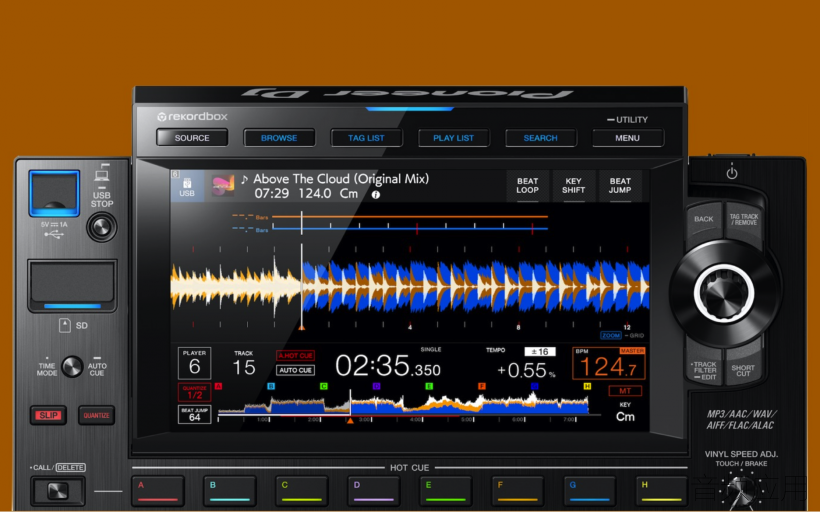Open the BROWSE view
The height and width of the screenshot is (512, 820).
[x=279, y=138]
